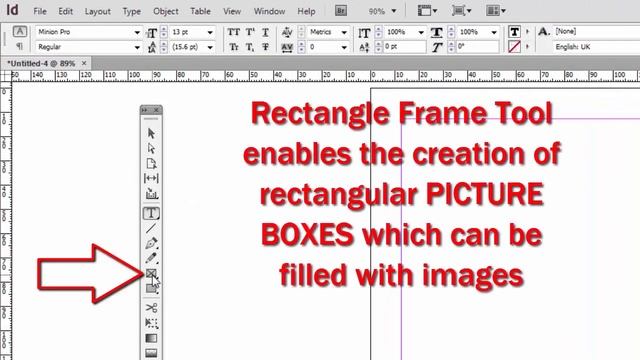Screen dimensions: 640x360
Task: Open the 13 pt font size dropdown
Action: 210,32
